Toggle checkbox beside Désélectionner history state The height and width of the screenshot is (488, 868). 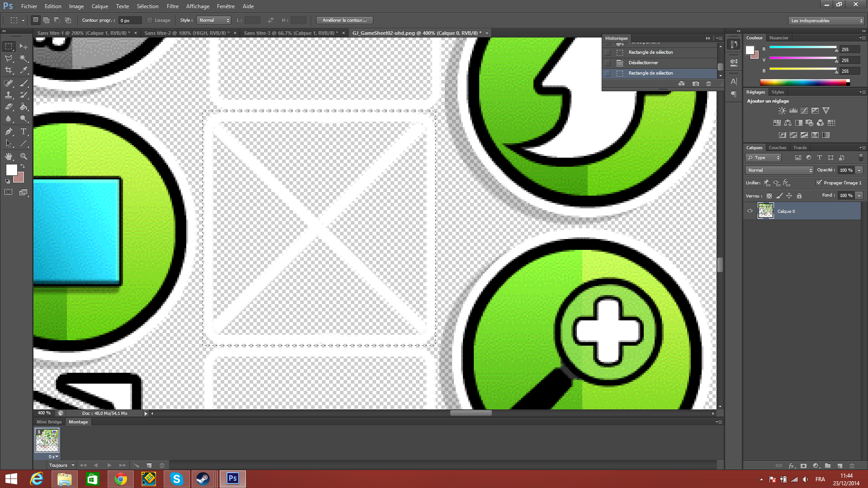pos(608,63)
